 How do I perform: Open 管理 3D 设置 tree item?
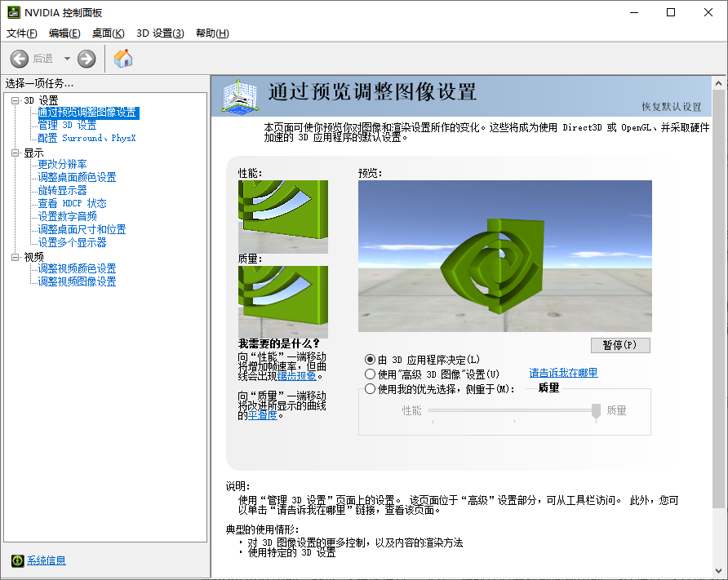67,126
